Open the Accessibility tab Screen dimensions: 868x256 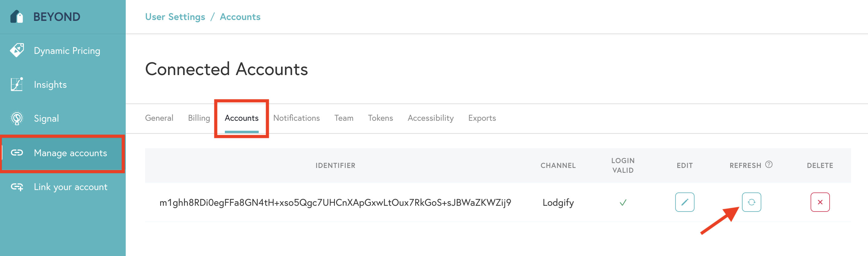(430, 118)
